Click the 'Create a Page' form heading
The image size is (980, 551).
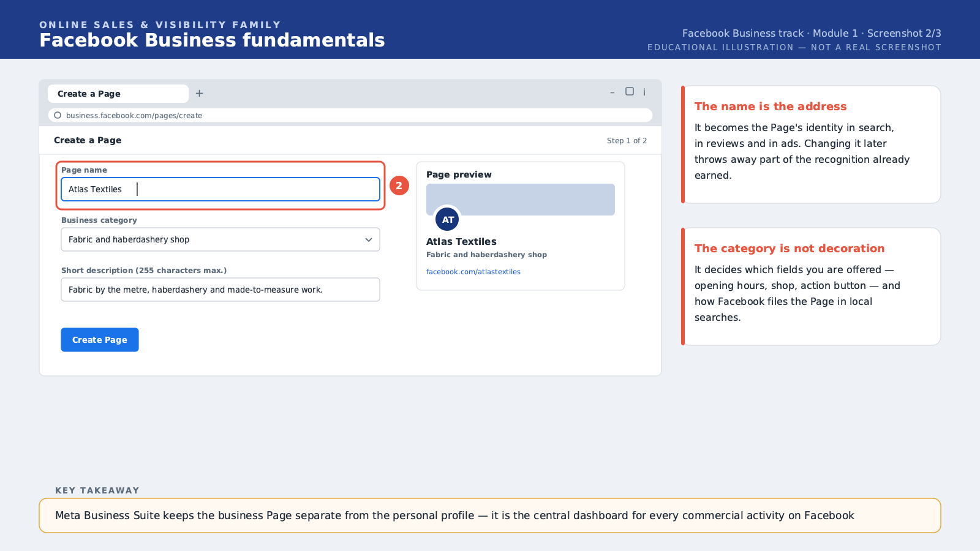(88, 140)
